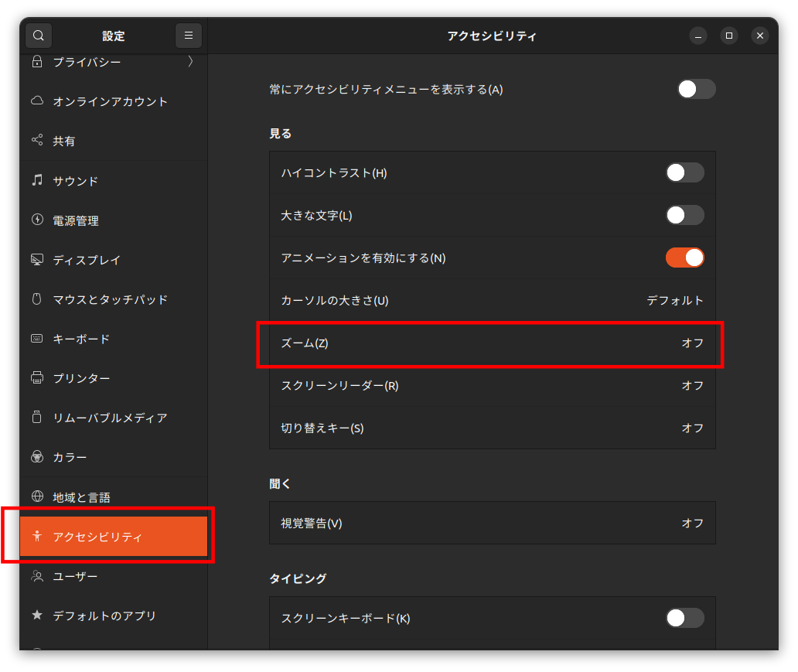Screen dimensions: 798x672
Task: Select サウンド in the sidebar
Action: (114, 180)
